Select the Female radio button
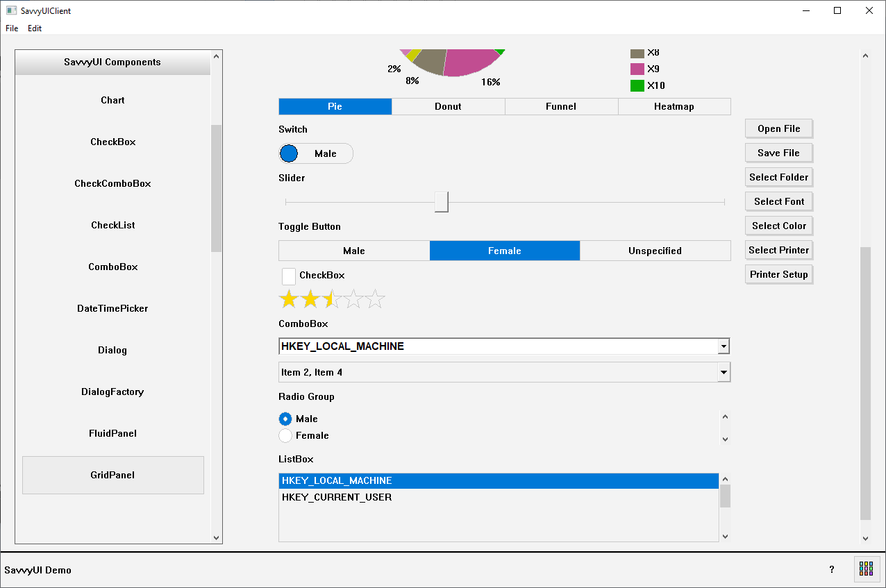Screen dimensions: 886x588 pos(285,435)
